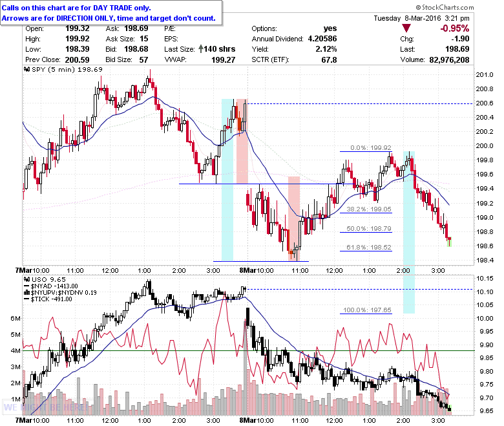This screenshot has width=504, height=426.
Task: Click the '0.0%: 199.92' Fibonacci label
Action: pos(371,148)
